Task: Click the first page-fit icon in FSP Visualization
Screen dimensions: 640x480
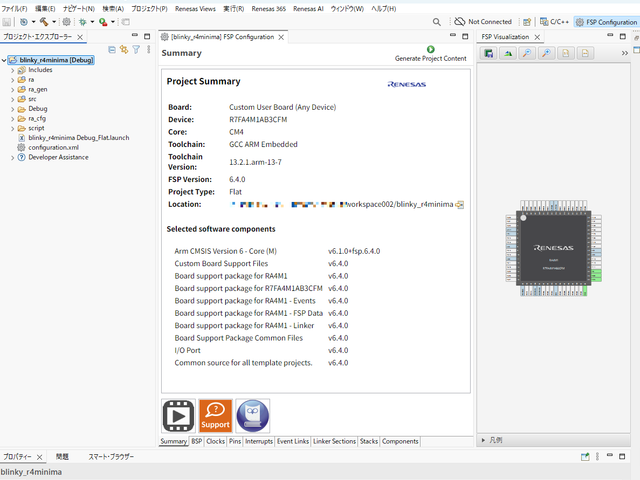Action: [566, 53]
